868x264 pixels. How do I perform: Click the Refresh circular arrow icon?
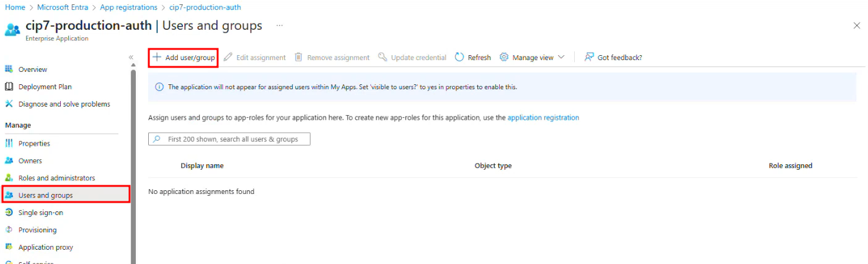[459, 57]
